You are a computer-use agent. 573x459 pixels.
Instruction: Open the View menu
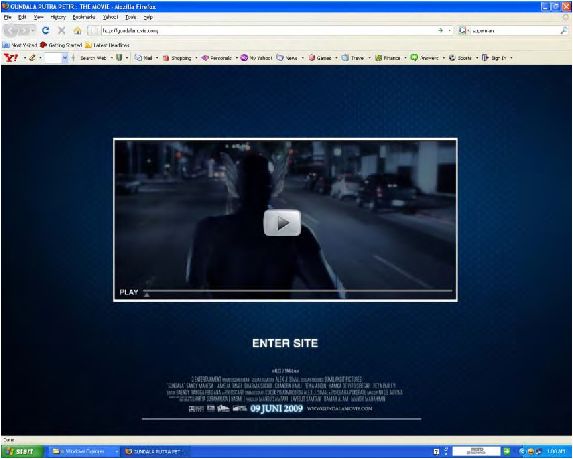click(38, 17)
